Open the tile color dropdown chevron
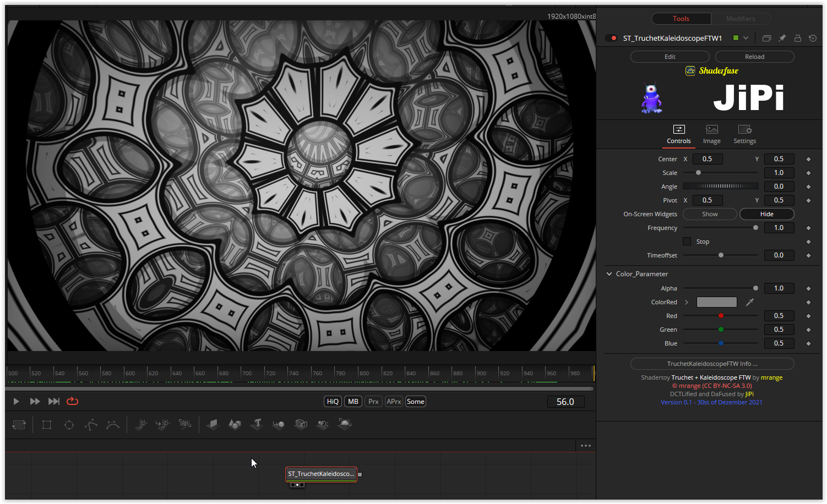Viewport: 827px width, 504px height. tap(746, 38)
